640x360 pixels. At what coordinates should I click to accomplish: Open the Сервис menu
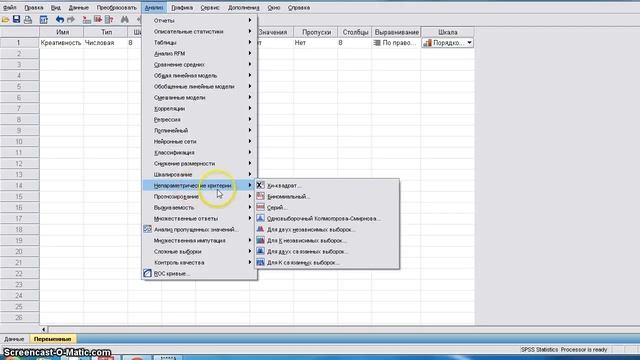click(210, 8)
